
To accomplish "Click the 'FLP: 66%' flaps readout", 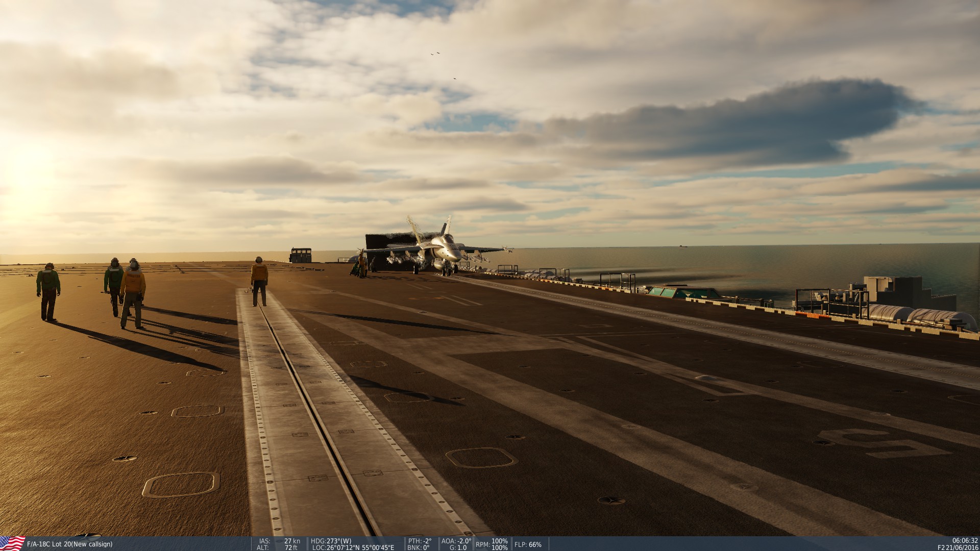I will point(528,544).
